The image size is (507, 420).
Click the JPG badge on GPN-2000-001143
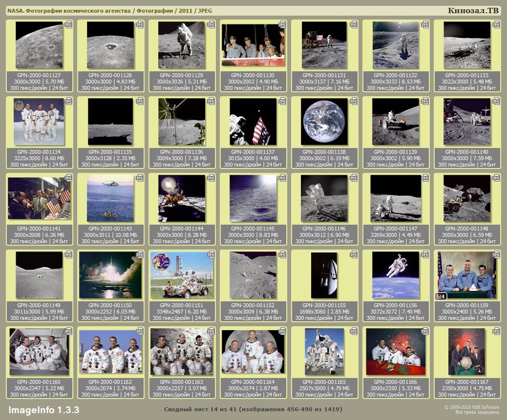(x=140, y=178)
